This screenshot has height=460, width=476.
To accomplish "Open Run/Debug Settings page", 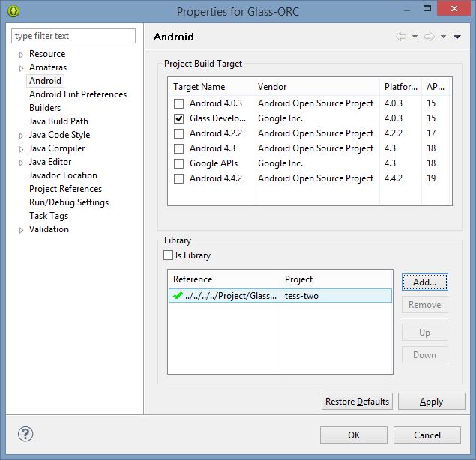I will click(69, 202).
